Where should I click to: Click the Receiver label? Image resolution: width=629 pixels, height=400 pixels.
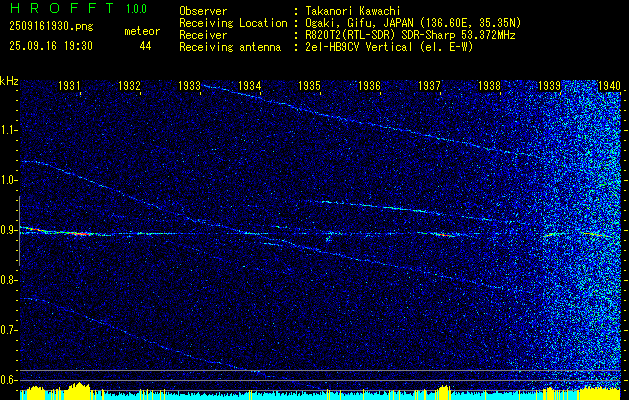click(203, 35)
